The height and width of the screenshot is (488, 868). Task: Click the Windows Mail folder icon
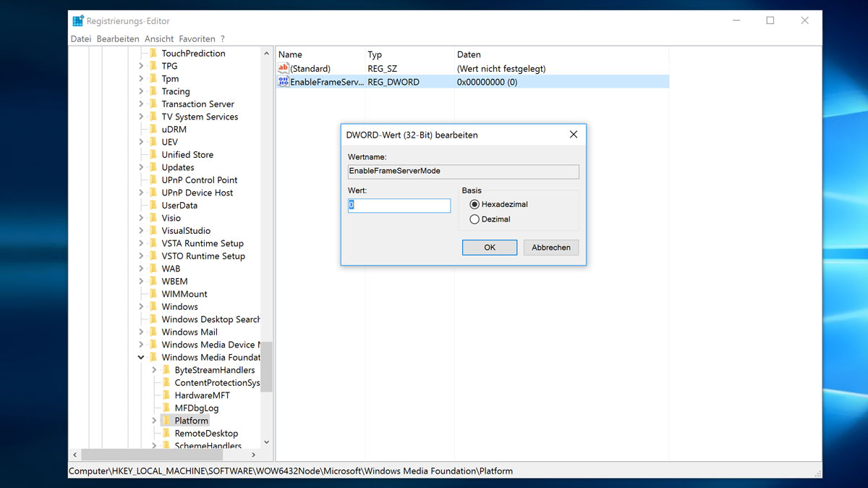point(153,332)
